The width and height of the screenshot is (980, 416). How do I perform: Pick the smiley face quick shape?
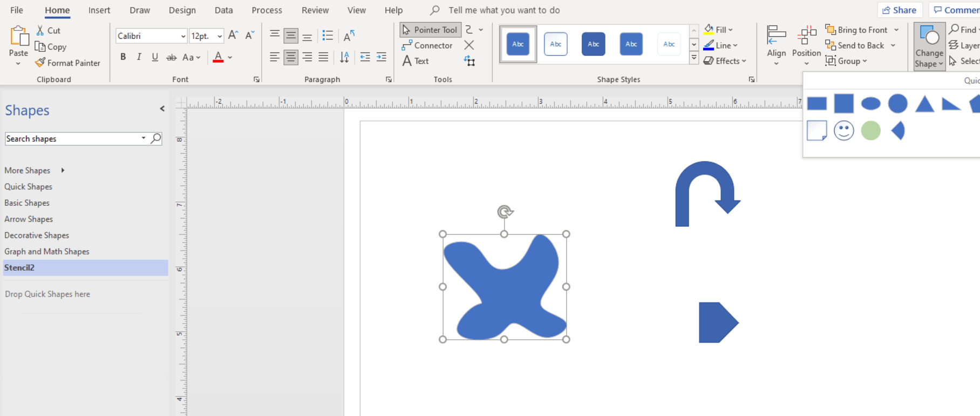point(843,131)
